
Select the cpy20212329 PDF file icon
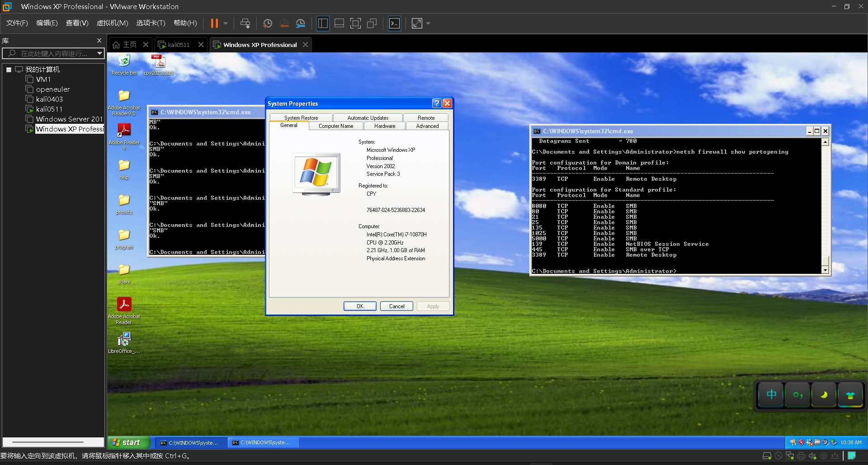(x=159, y=65)
